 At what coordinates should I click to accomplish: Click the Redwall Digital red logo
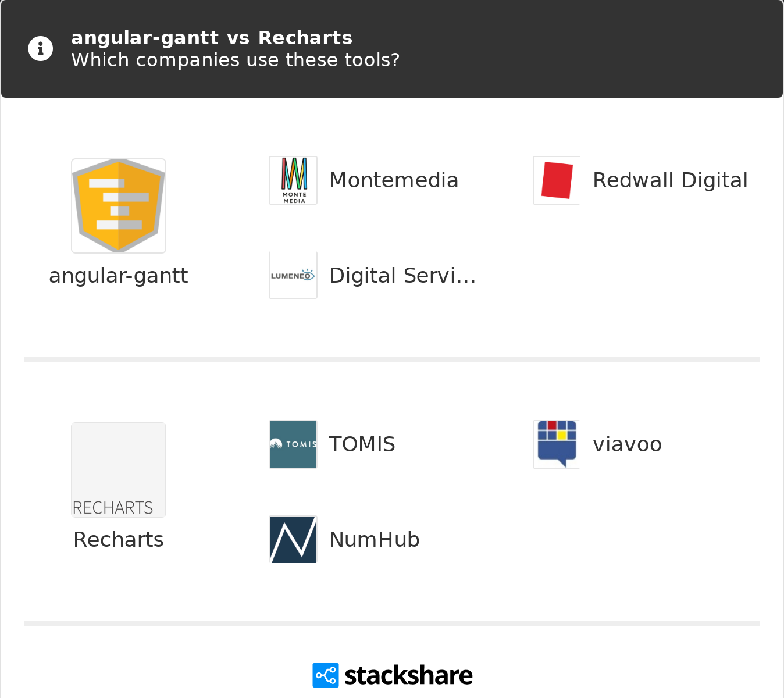pos(557,180)
